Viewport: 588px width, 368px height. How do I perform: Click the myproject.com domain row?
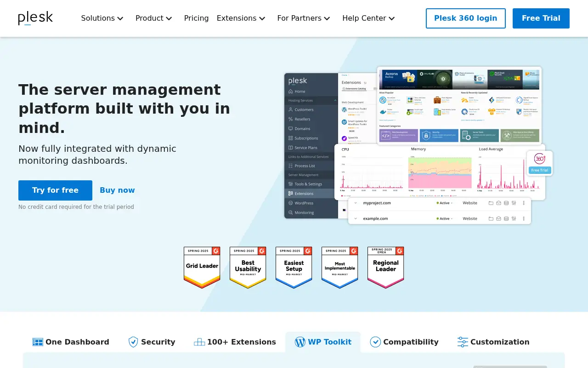point(440,203)
